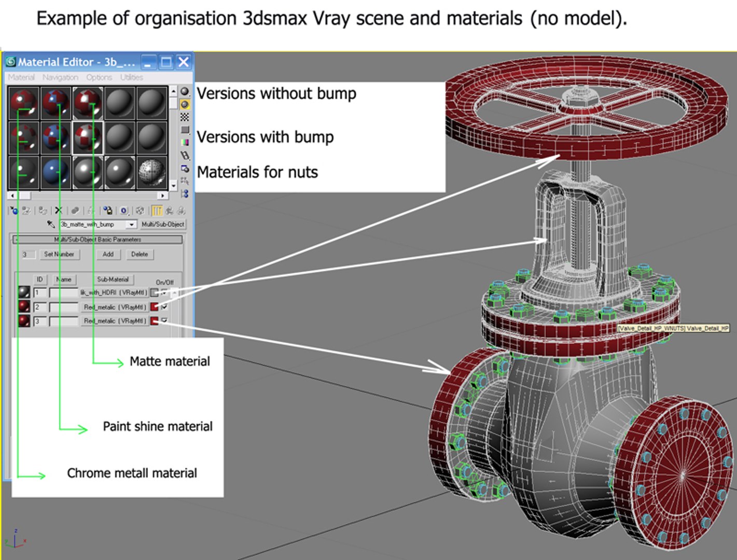Open the Navigation menu
Screen dimensions: 737x560
point(60,77)
